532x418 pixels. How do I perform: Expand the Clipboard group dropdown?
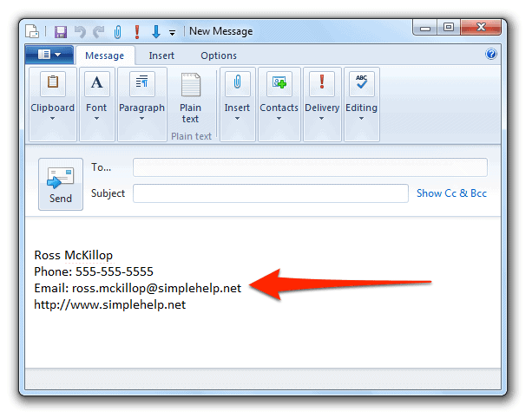53,103
